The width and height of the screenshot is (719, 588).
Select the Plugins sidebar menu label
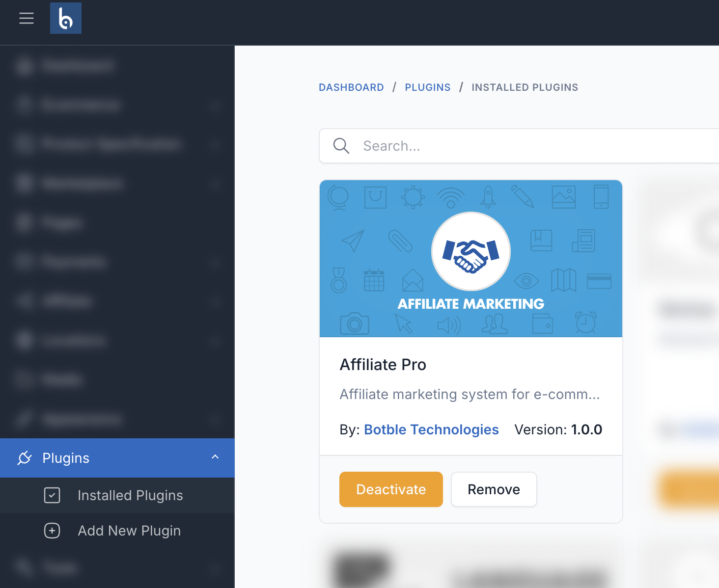click(66, 458)
